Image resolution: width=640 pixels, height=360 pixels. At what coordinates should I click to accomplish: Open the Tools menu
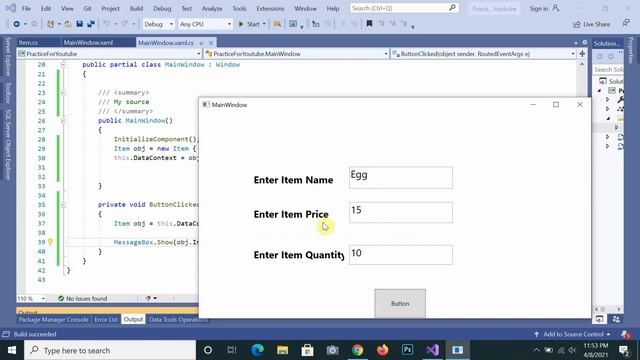pyautogui.click(x=239, y=8)
